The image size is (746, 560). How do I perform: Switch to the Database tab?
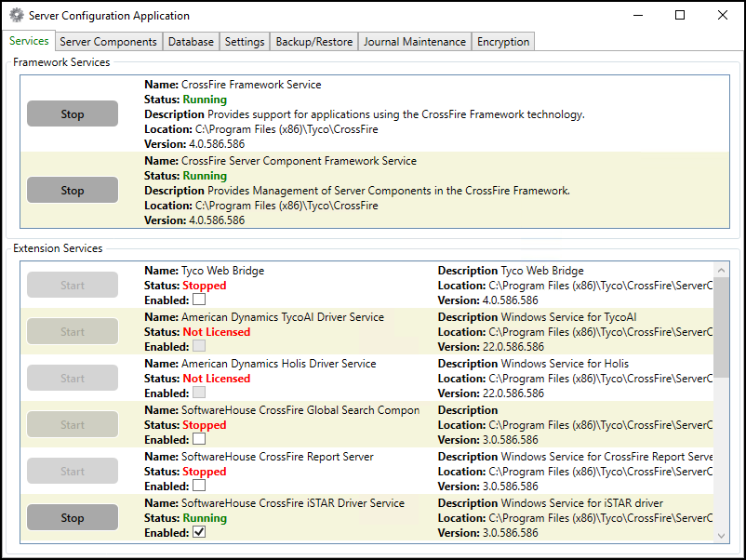click(x=191, y=42)
